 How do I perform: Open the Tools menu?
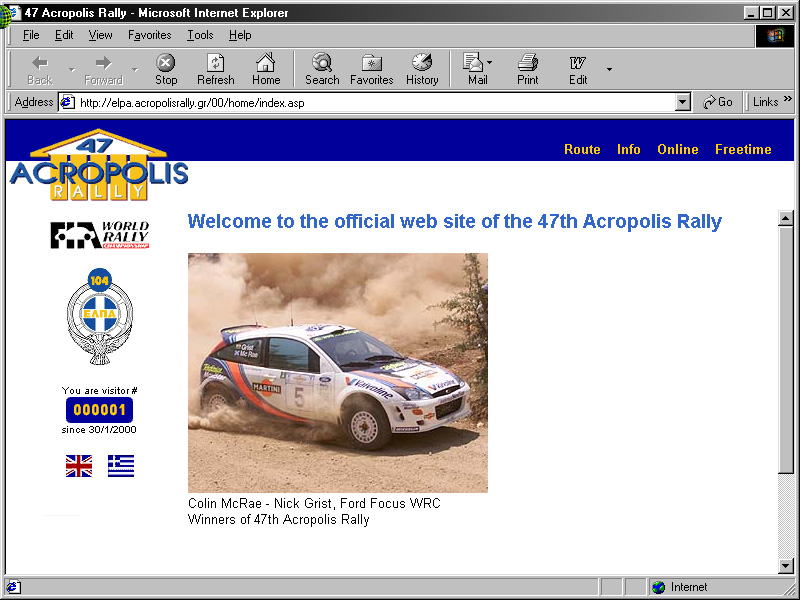[x=200, y=35]
